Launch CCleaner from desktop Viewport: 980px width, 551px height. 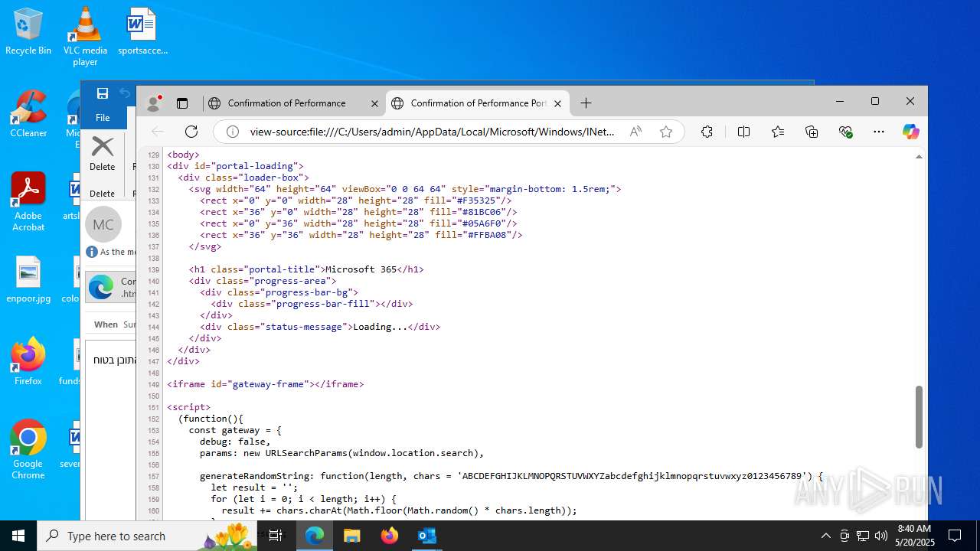coord(28,114)
